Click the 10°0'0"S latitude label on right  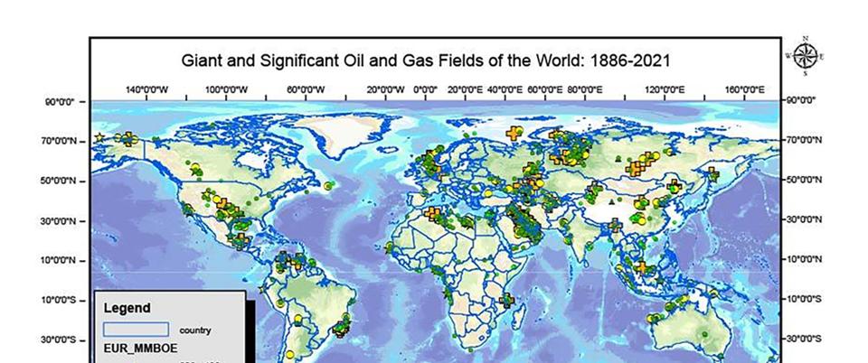(805, 300)
